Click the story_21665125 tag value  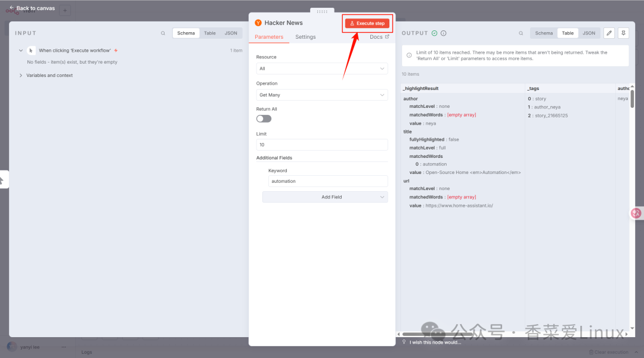(x=551, y=116)
